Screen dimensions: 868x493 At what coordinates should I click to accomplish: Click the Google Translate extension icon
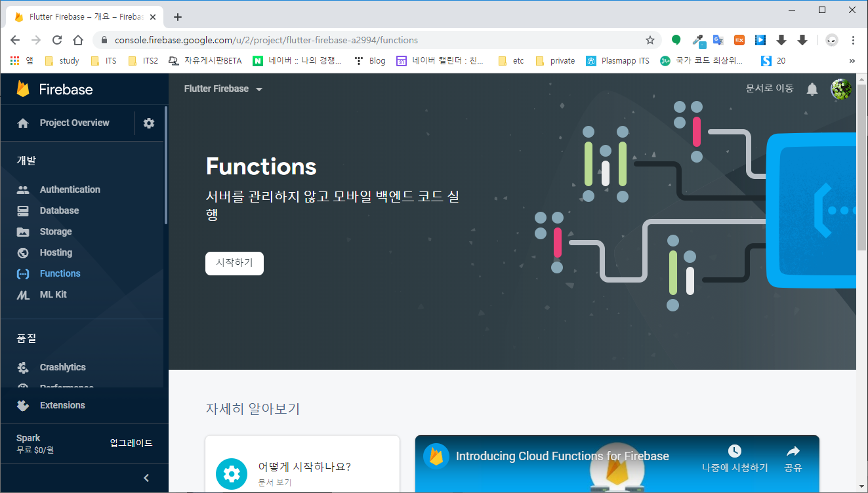tap(718, 40)
